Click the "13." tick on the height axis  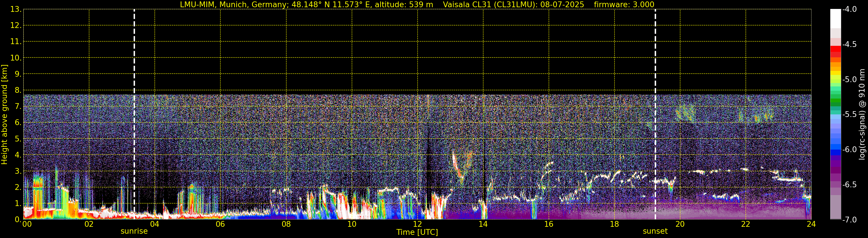(x=16, y=10)
